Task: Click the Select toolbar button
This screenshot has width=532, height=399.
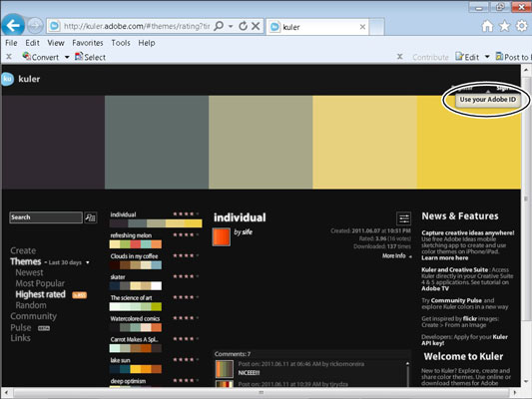Action: click(x=90, y=57)
